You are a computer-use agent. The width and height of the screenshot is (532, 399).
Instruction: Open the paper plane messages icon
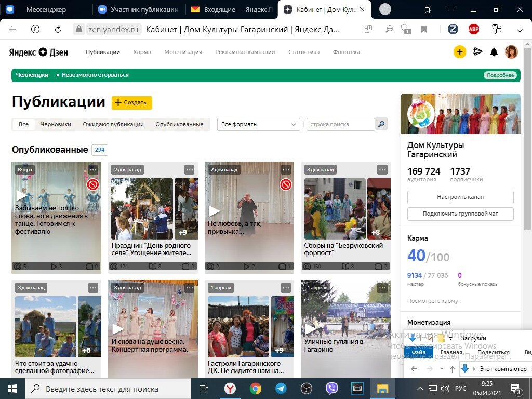click(478, 51)
